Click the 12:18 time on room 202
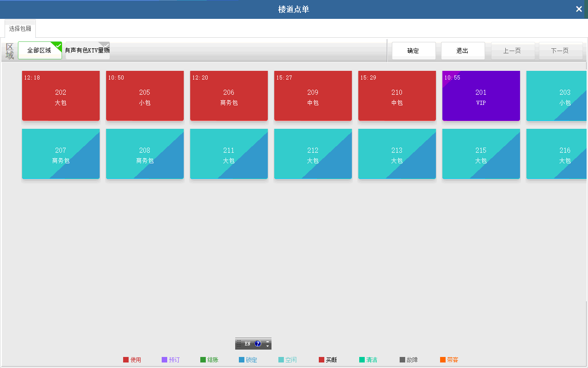 pos(32,78)
